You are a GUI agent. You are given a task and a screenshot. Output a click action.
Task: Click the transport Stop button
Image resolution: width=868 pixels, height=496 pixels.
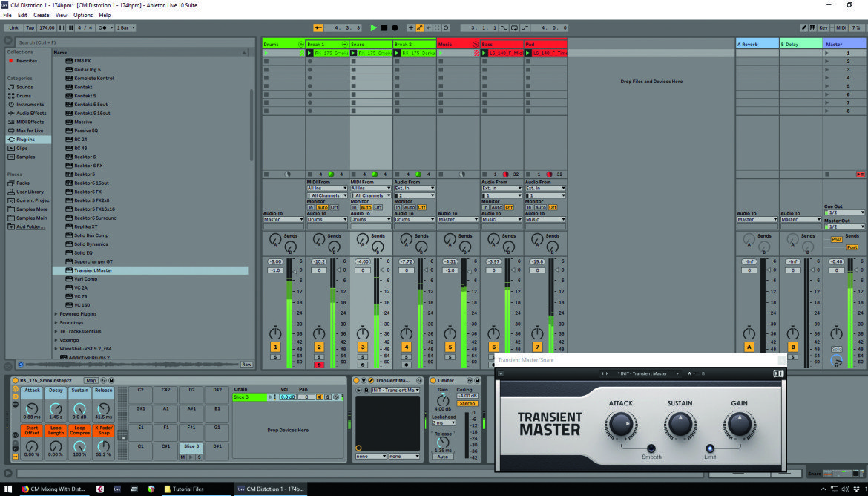pos(384,27)
